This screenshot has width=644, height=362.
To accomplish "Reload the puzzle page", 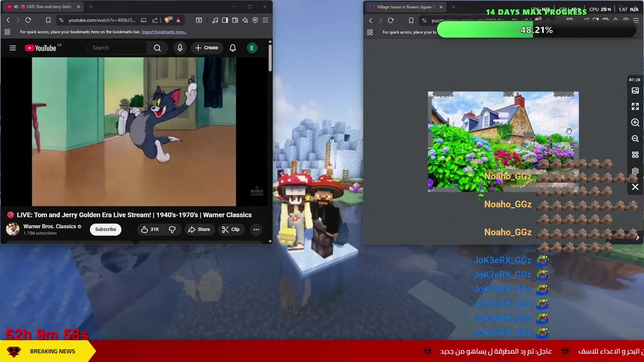I will [390, 20].
